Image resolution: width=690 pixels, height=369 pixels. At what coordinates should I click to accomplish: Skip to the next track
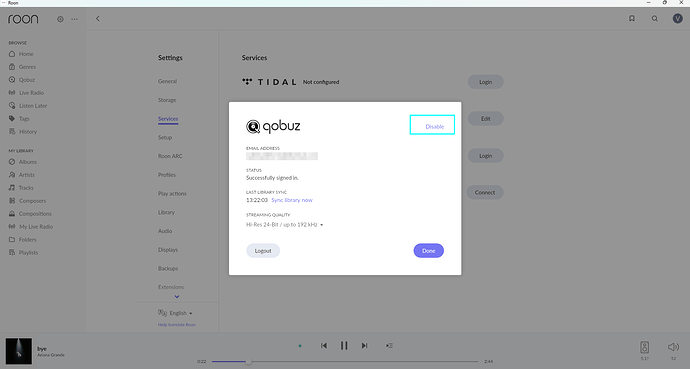pyautogui.click(x=364, y=346)
